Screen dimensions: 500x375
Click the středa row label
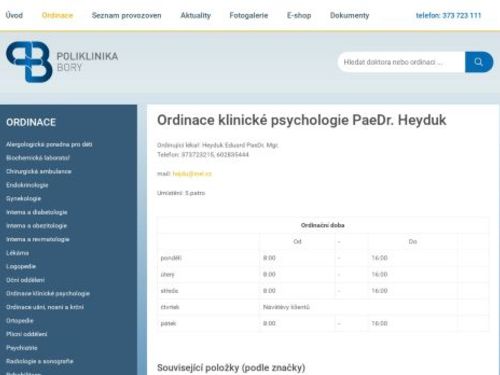tap(169, 291)
